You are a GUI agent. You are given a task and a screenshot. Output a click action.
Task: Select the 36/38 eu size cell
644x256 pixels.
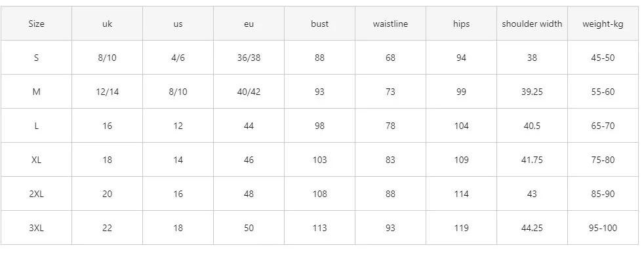click(249, 58)
